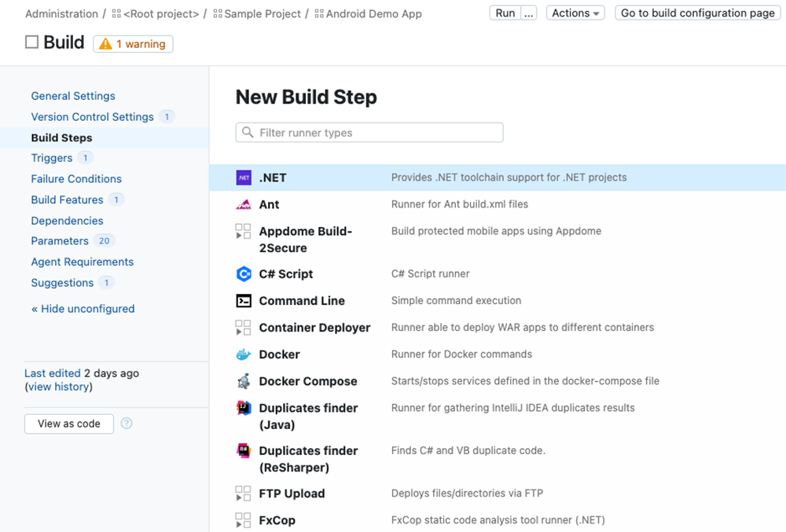The image size is (786, 532).
Task: Open the Run options via the ... control
Action: click(529, 13)
